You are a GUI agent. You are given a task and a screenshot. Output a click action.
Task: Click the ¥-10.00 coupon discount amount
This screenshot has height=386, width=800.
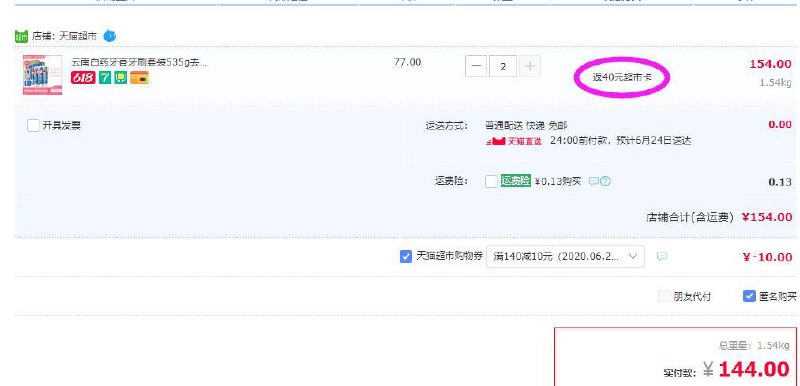[x=768, y=257]
